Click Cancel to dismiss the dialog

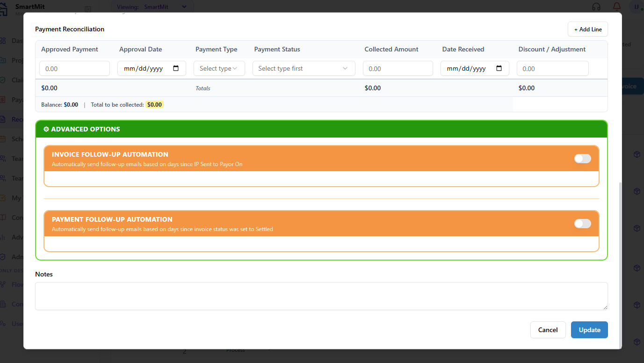pos(548,330)
